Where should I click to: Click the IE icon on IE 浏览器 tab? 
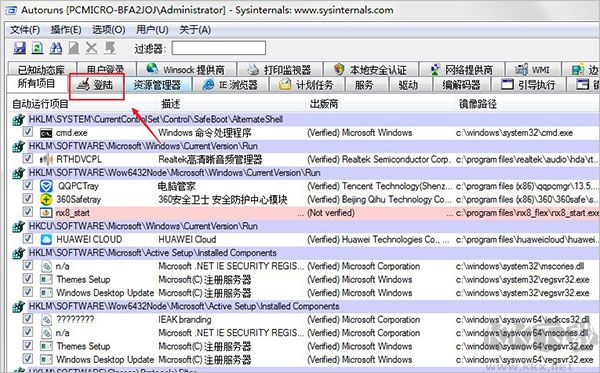click(x=209, y=85)
